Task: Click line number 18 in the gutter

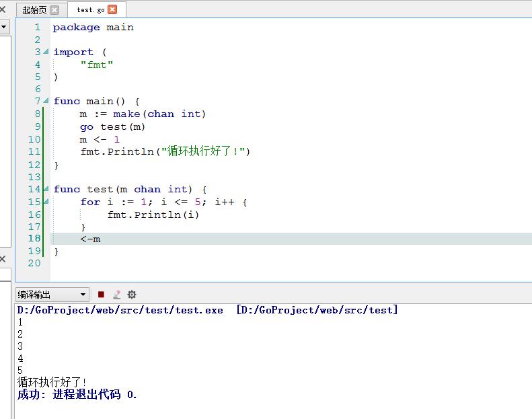Action: pos(34,239)
